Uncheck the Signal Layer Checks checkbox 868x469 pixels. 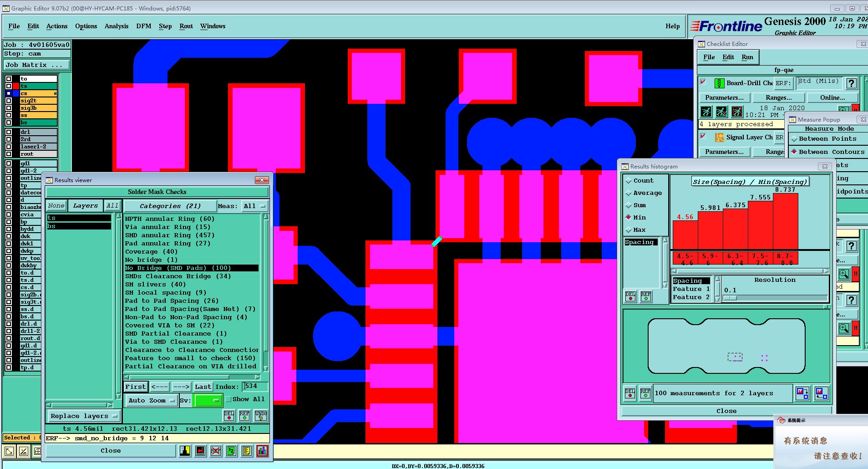click(703, 136)
